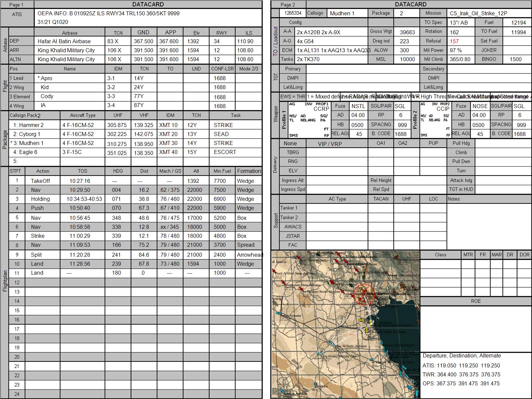
Task: Click A-G loadout '4x G54'
Action: 305,41
